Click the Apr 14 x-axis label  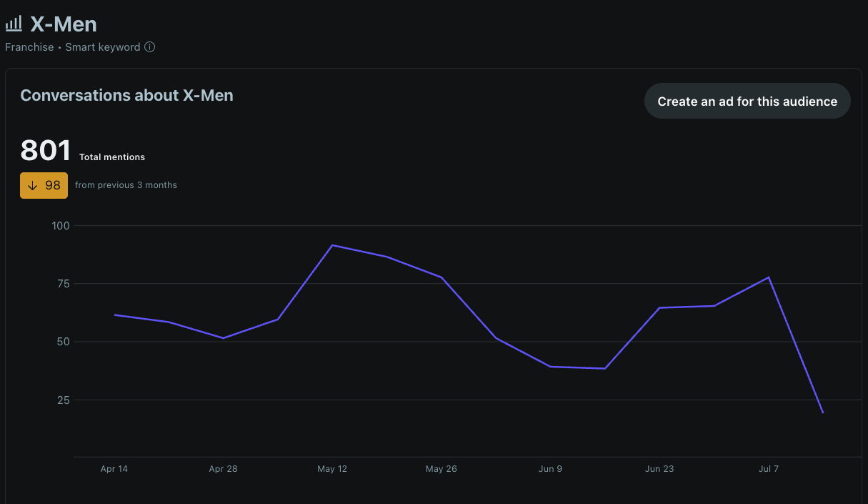coord(114,469)
